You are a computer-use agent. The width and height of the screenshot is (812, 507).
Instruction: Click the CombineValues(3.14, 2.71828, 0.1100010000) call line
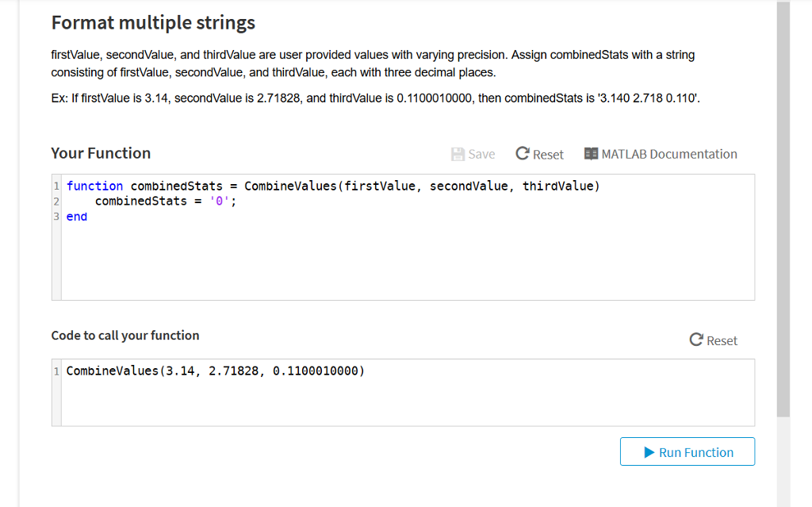point(216,371)
